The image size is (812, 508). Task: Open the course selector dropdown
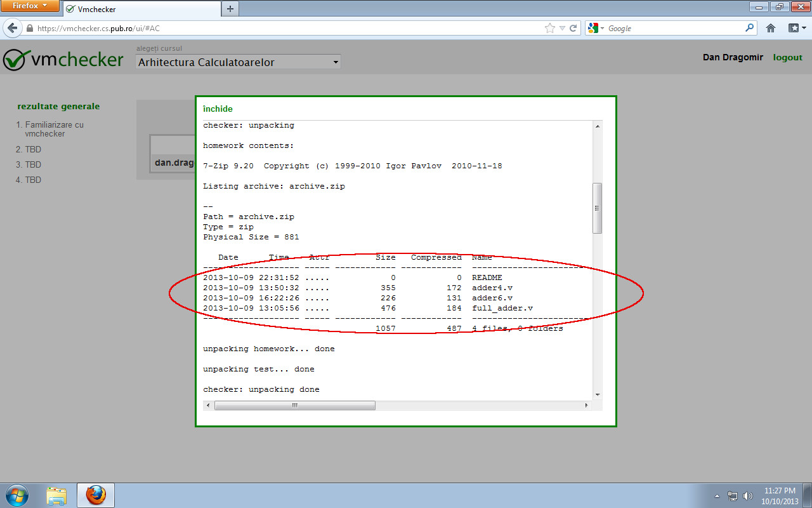pos(237,62)
